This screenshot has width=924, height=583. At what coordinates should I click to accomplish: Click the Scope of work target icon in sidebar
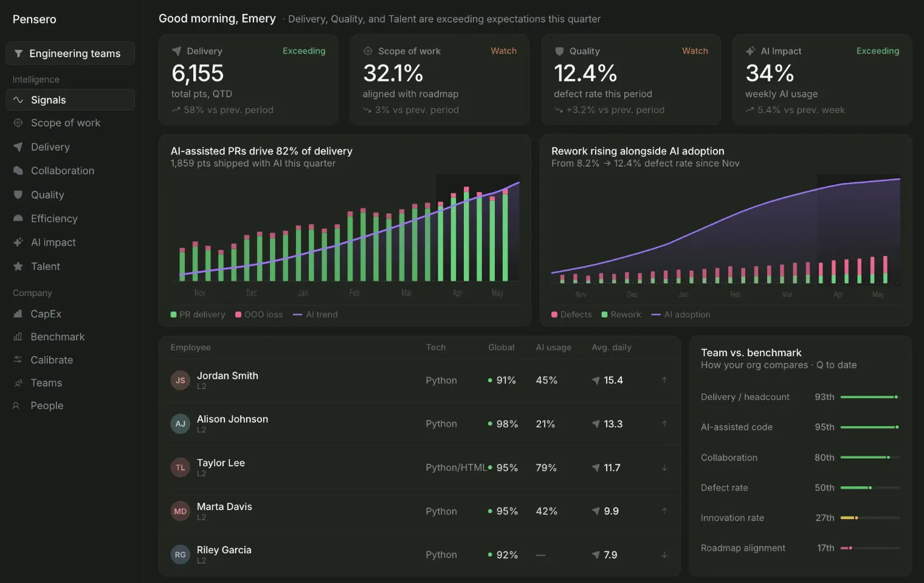point(18,123)
